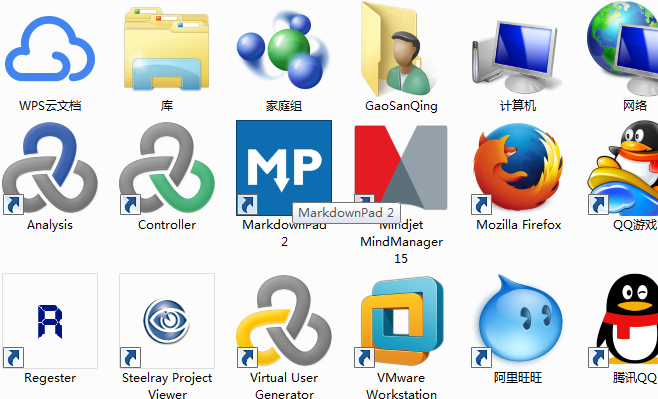Launch the Mozilla Firefox shortcut

518,168
